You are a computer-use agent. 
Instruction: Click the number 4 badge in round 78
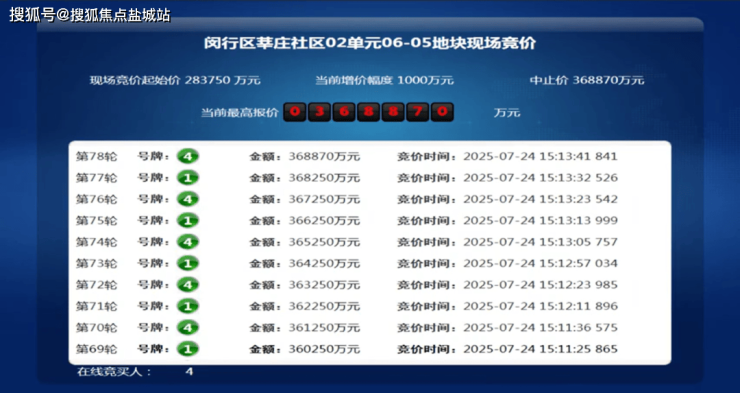pos(188,156)
